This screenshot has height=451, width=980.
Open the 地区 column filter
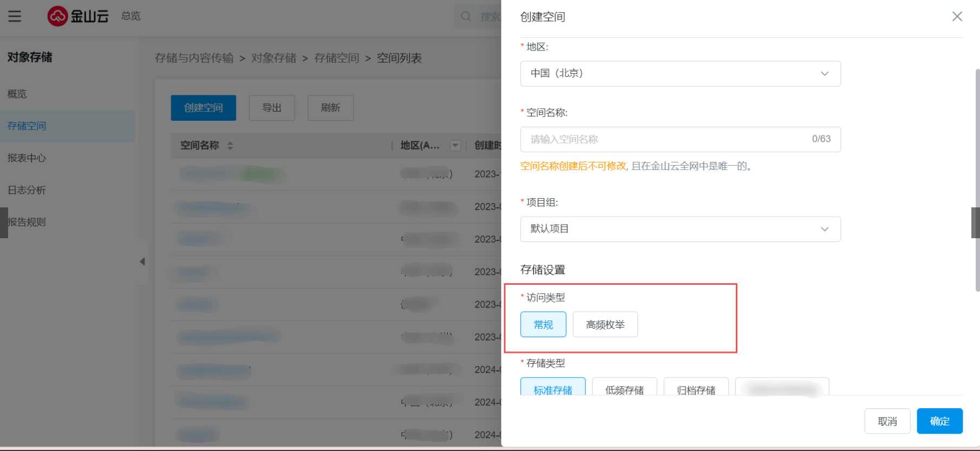point(455,146)
